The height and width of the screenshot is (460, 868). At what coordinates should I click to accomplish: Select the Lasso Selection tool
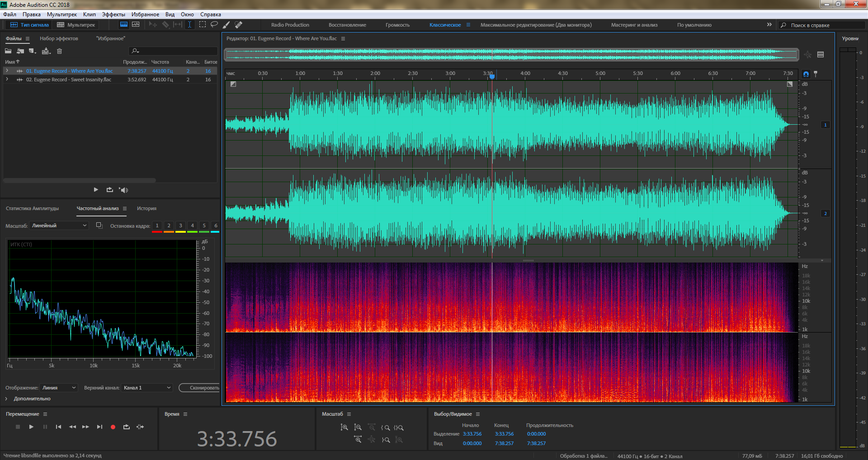214,24
